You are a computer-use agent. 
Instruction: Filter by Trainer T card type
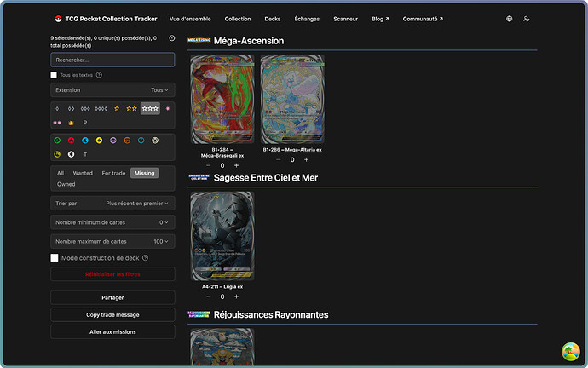coord(85,154)
